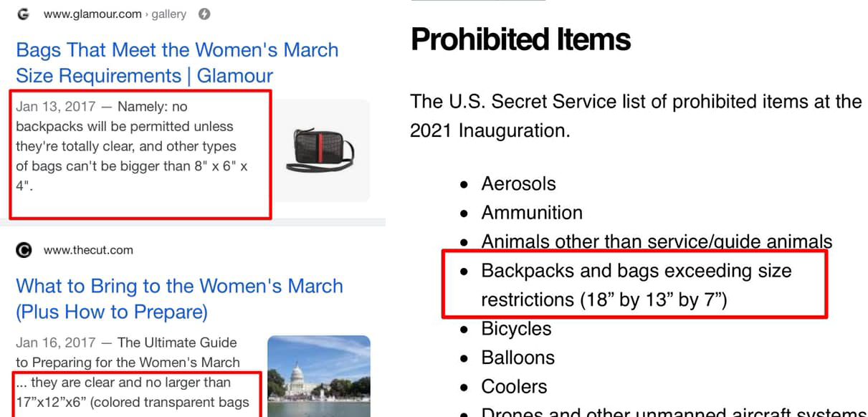Select the "Balloons" list item
This screenshot has height=417, width=868.
tap(518, 358)
